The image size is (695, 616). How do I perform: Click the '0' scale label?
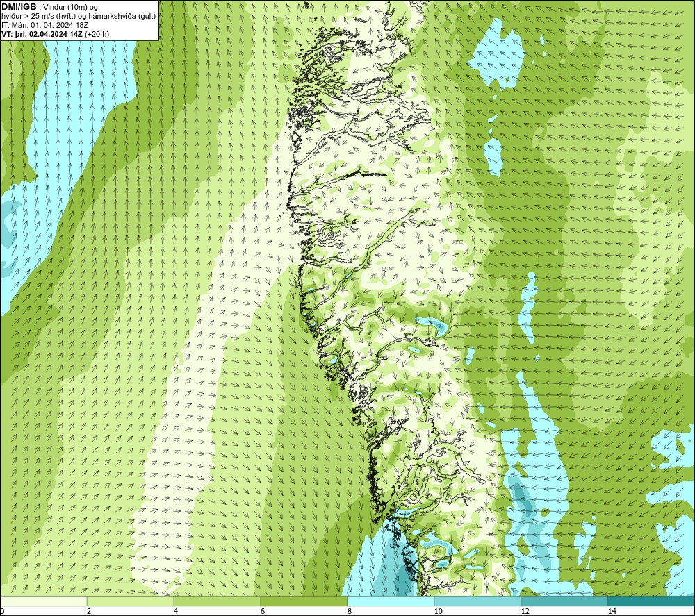(2, 611)
